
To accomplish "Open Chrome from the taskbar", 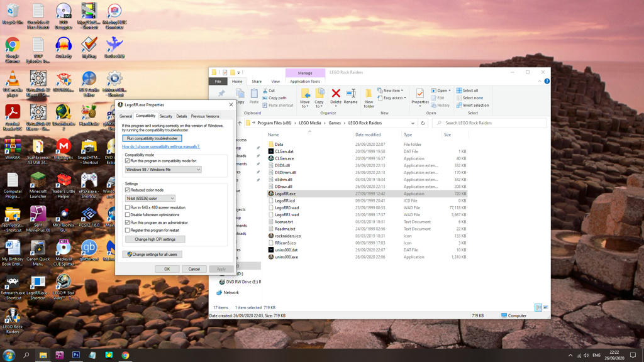I will point(125,355).
